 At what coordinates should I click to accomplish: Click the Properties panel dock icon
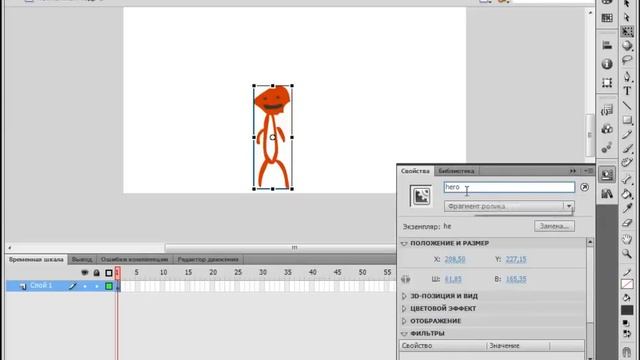coord(607,174)
